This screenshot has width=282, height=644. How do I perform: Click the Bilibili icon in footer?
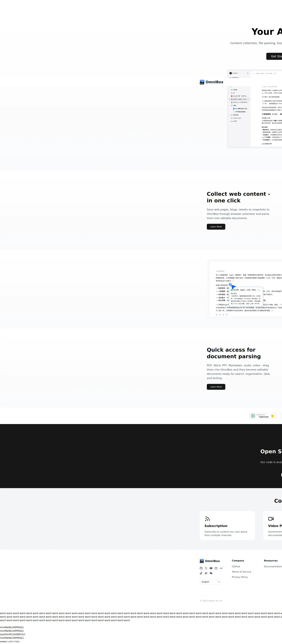(x=216, y=568)
